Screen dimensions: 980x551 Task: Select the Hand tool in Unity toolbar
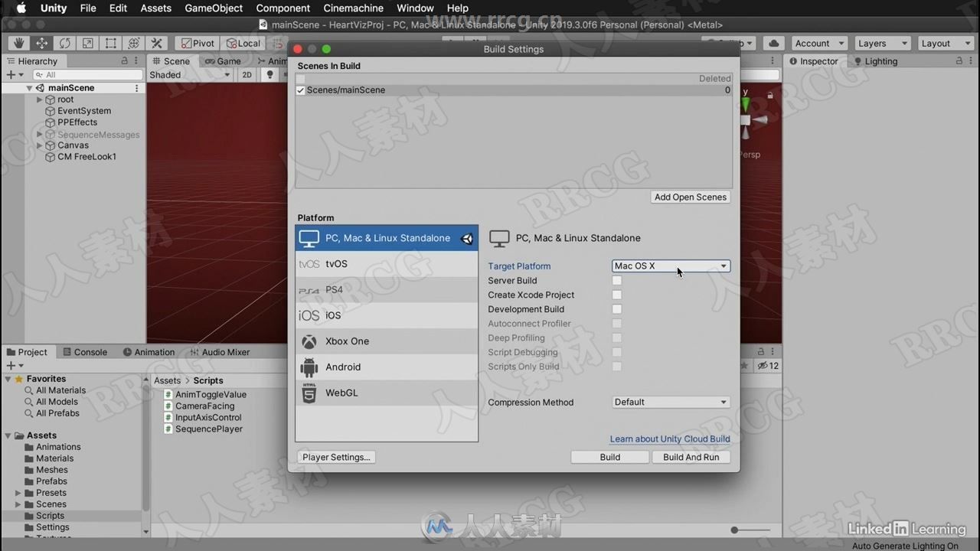click(18, 44)
